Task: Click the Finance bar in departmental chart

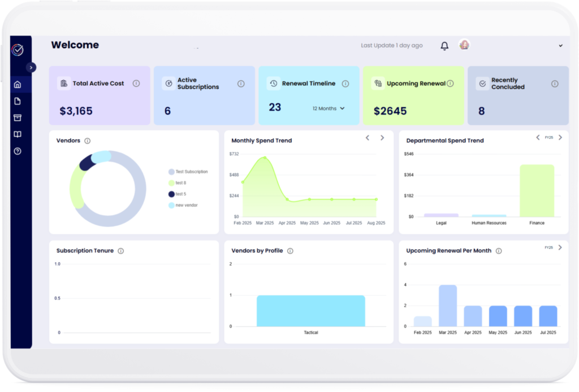Action: [x=537, y=190]
